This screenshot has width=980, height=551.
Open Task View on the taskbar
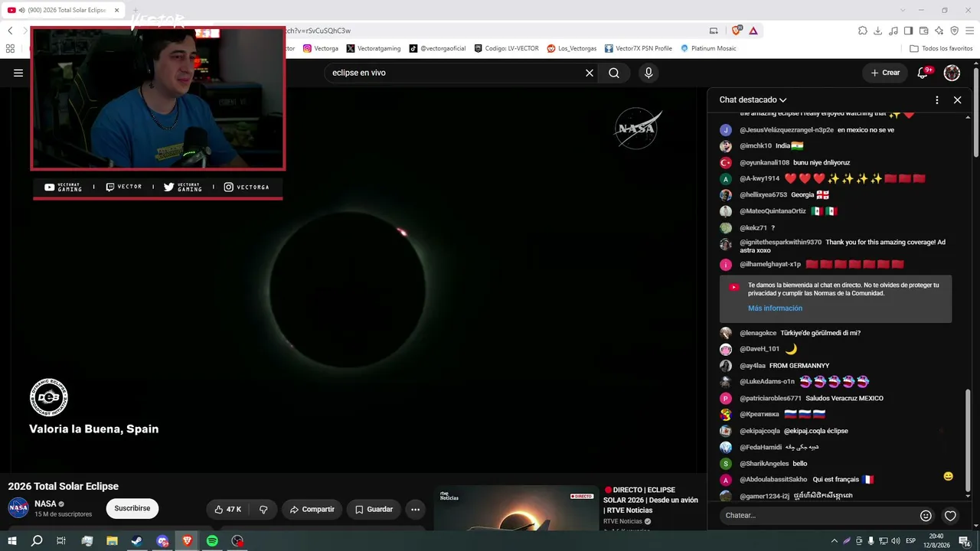click(61, 541)
